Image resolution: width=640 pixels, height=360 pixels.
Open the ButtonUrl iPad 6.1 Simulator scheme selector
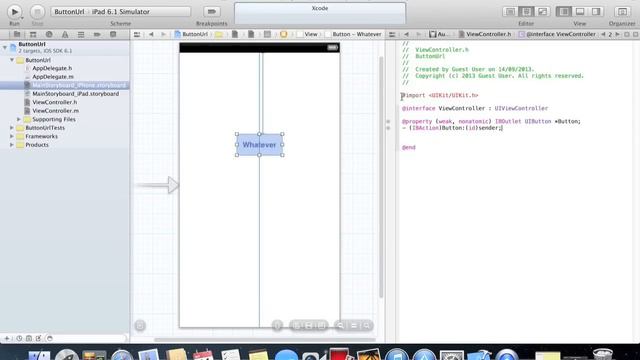click(121, 12)
